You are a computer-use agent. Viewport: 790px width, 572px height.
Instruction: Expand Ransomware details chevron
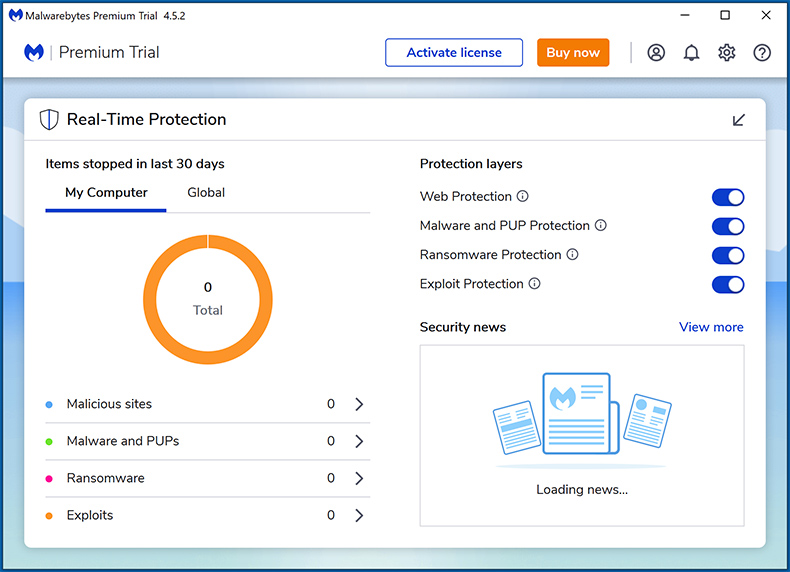click(x=359, y=478)
